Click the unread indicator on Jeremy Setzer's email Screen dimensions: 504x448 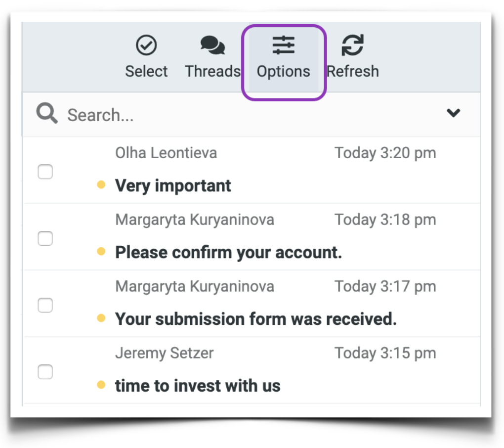point(101,385)
